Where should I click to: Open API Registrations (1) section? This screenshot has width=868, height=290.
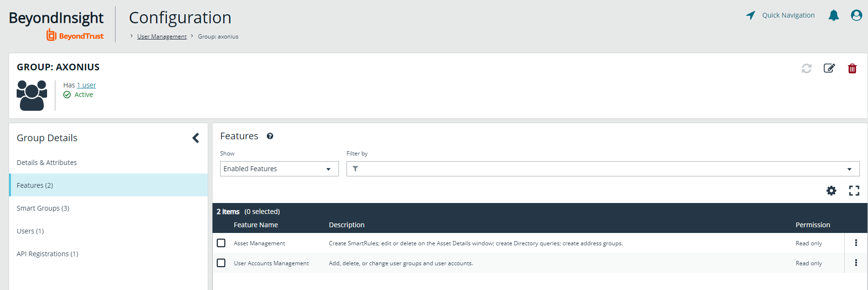108,254
